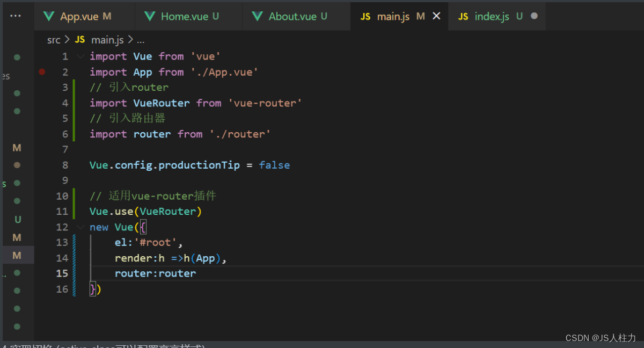Collapse the new Vue block at line 12

(80, 227)
